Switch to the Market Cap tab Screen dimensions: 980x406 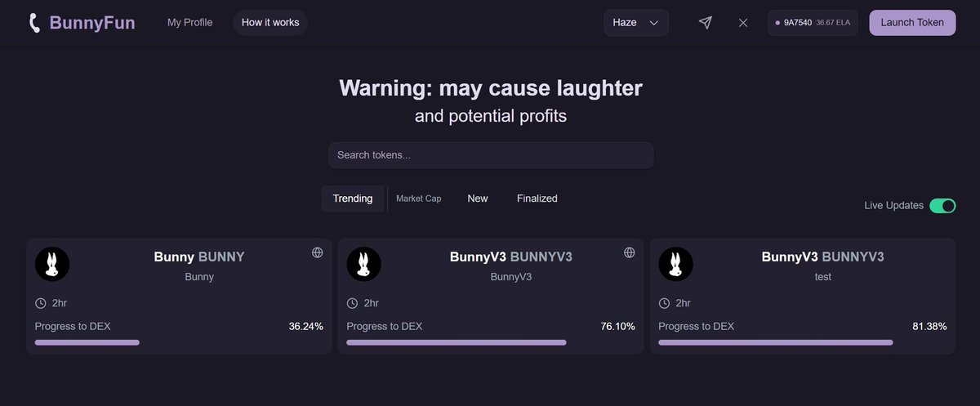[x=419, y=199]
